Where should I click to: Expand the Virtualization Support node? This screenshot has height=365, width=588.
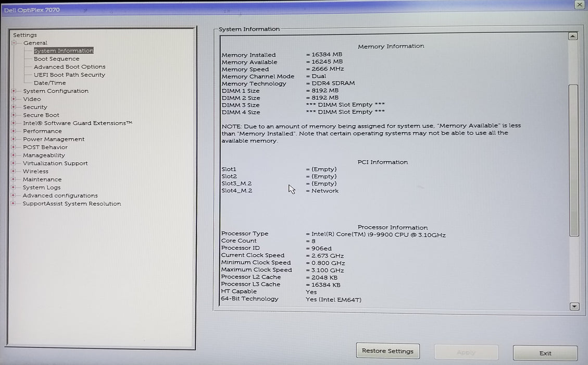click(x=14, y=163)
